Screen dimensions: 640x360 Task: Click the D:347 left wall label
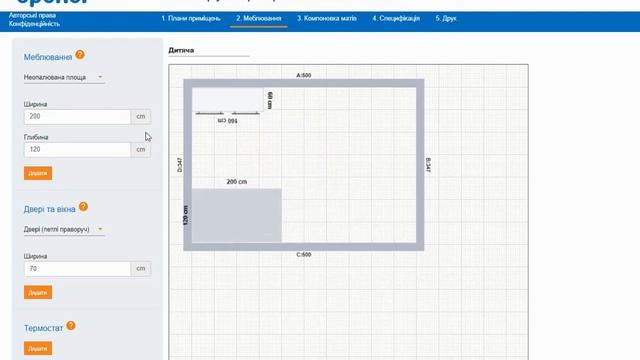tap(180, 164)
